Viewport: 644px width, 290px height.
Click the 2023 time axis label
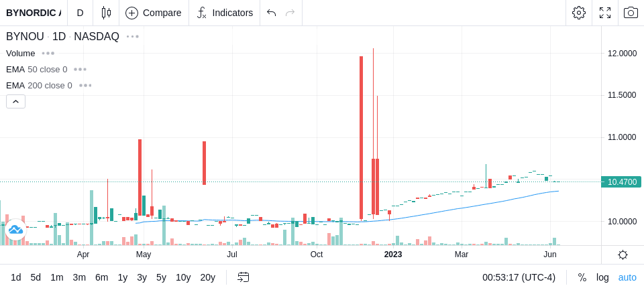[x=392, y=255]
